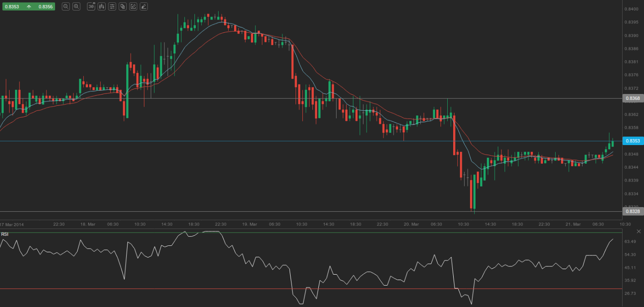644x307 pixels.
Task: Select the 0.8328 horizontal level label
Action: 632,212
